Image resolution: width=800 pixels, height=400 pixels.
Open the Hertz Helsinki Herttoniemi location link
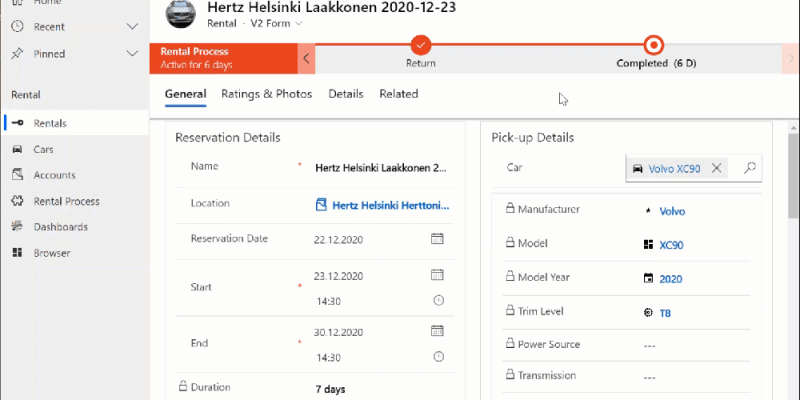point(391,205)
